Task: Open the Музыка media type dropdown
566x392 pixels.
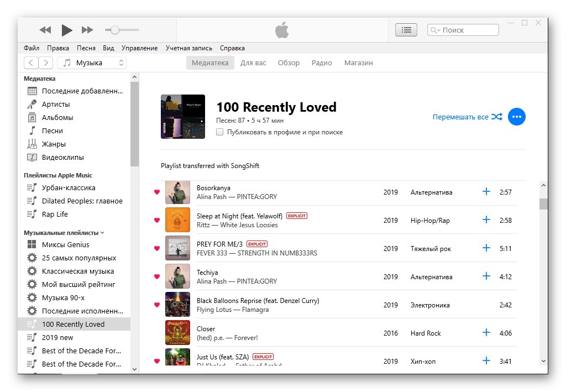Action: (92, 63)
